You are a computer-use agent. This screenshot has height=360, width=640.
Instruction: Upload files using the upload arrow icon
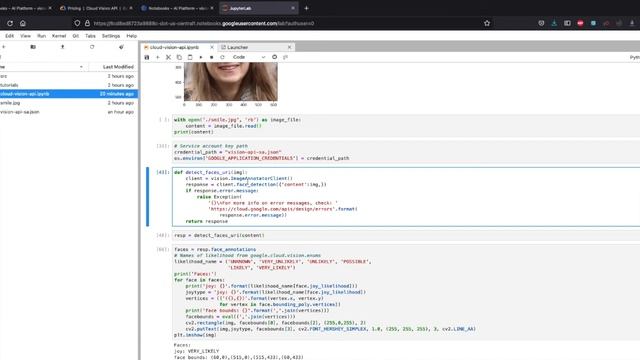[x=62, y=47]
